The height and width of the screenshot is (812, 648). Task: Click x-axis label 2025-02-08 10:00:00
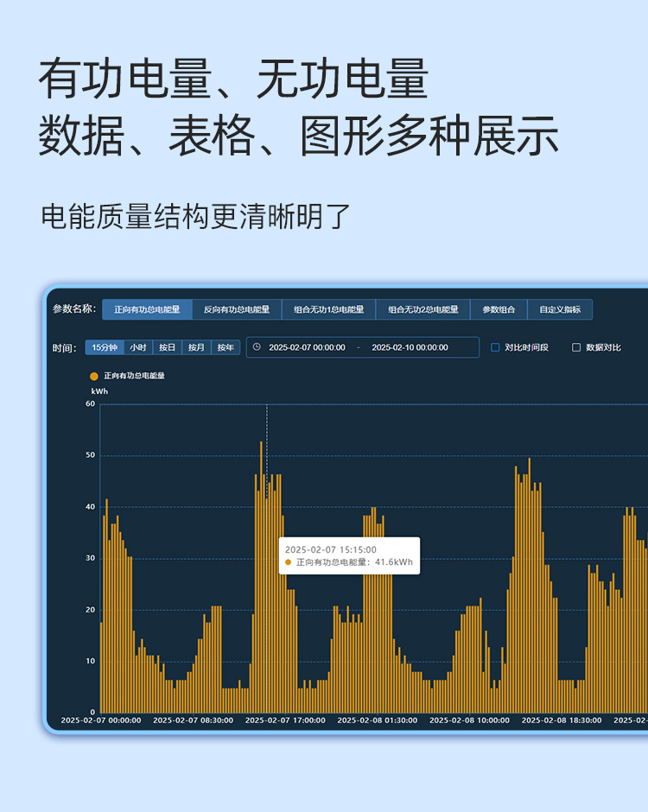pyautogui.click(x=469, y=720)
